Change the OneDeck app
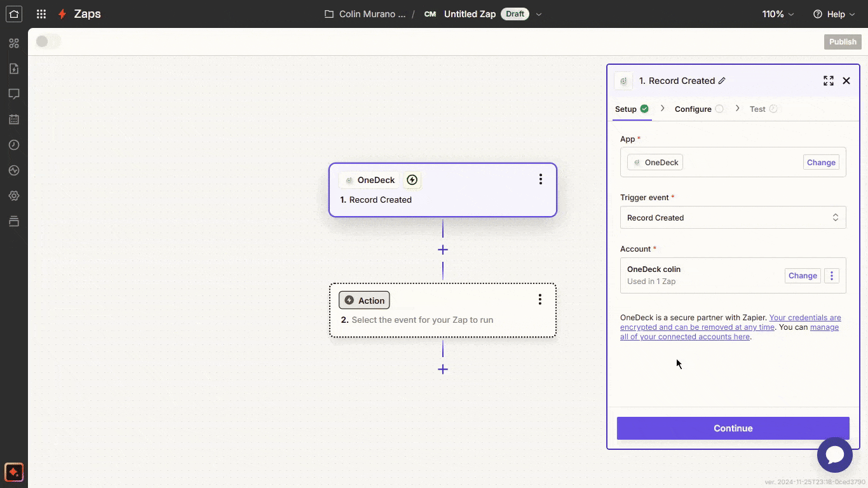Image resolution: width=868 pixels, height=488 pixels. pos(821,162)
